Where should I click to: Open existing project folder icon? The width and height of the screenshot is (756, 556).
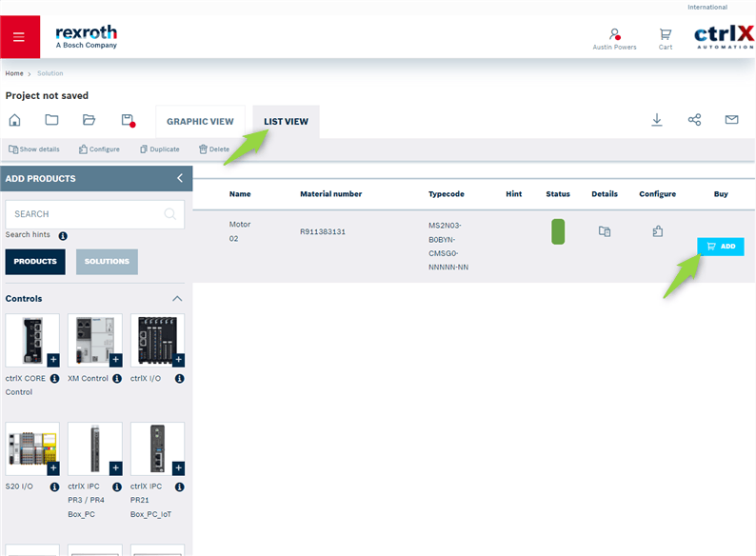[89, 120]
